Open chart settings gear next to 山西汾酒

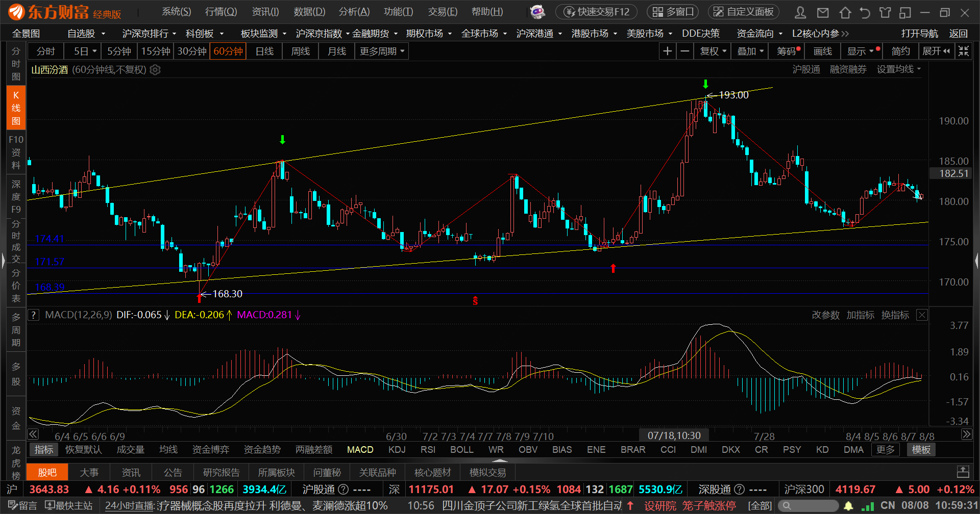[155, 70]
